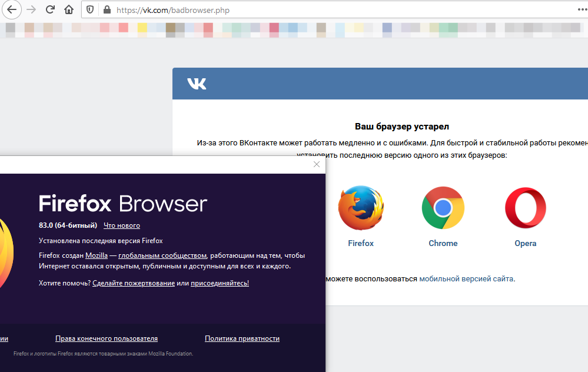
Task: Open 'Политика приватности' link
Action: pos(242,338)
